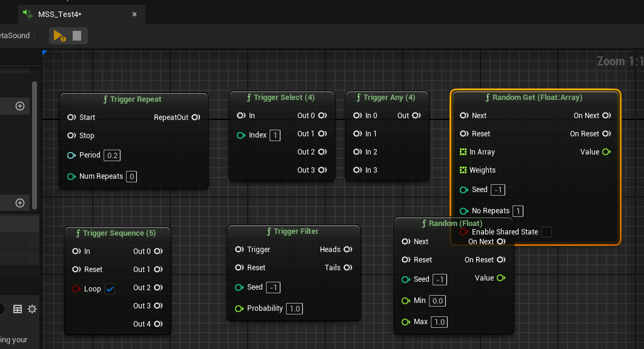Click the Min value field on Random (Float)
The image size is (644, 349).
click(437, 301)
